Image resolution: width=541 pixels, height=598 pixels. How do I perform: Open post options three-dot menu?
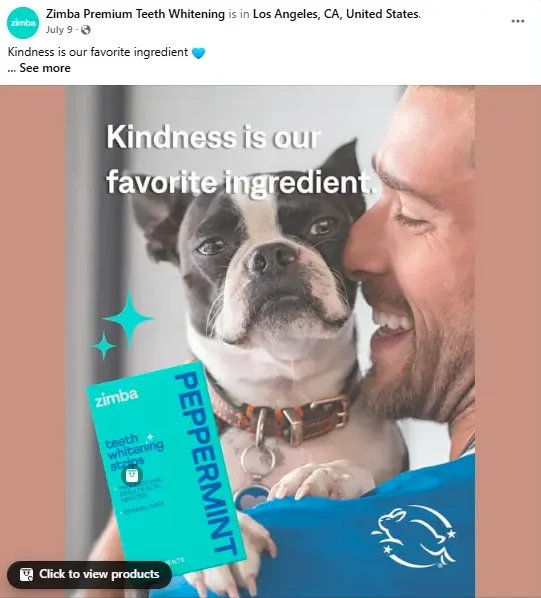[517, 21]
